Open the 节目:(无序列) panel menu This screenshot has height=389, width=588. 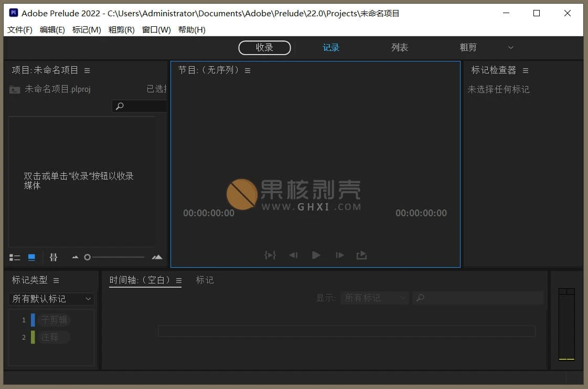click(x=248, y=70)
